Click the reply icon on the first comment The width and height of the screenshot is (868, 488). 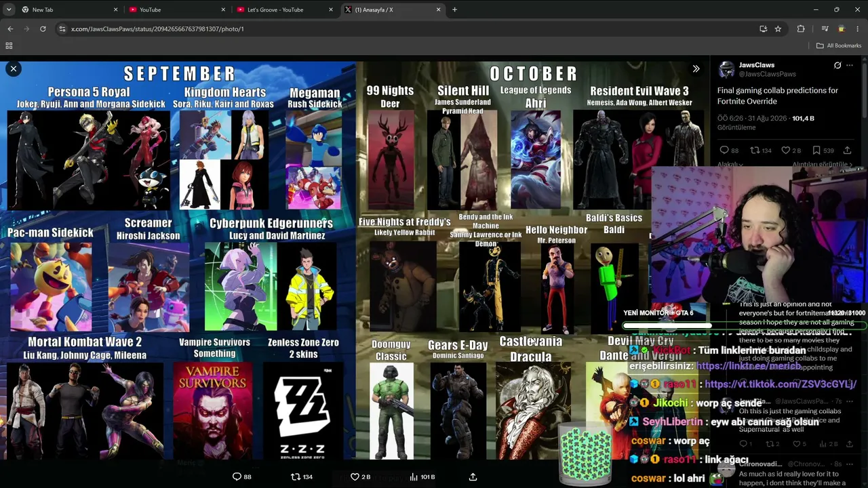pos(744,444)
